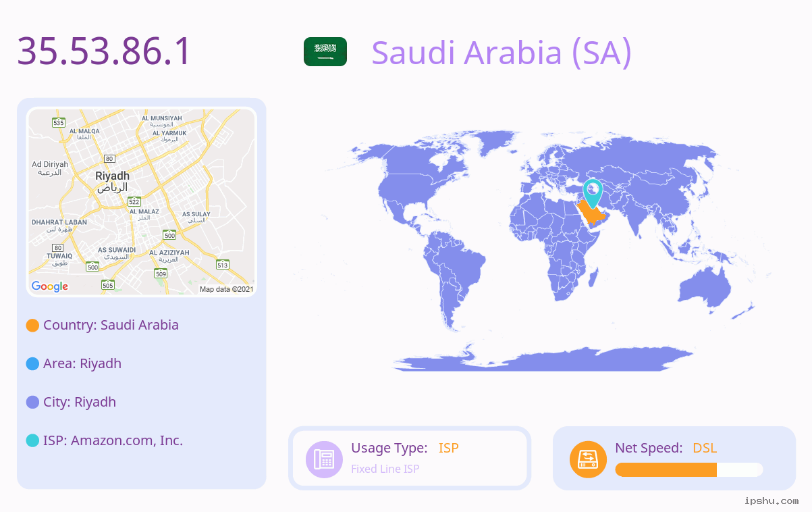Viewport: 812px width, 512px height.
Task: Click the Country: Saudi Arabia text
Action: click(x=111, y=325)
